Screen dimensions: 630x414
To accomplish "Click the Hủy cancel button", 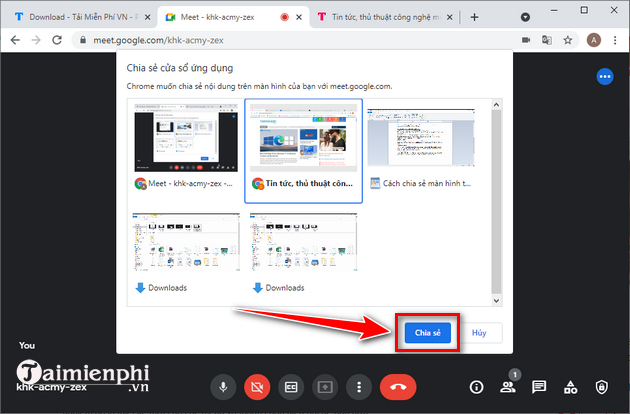I will [479, 333].
